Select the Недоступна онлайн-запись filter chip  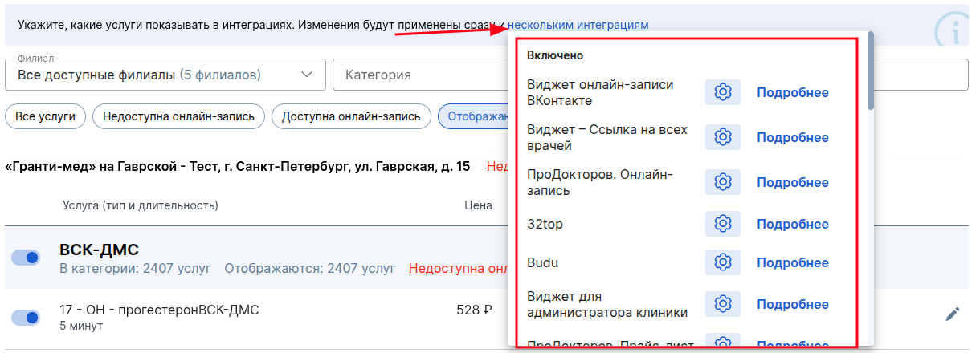pyautogui.click(x=179, y=116)
